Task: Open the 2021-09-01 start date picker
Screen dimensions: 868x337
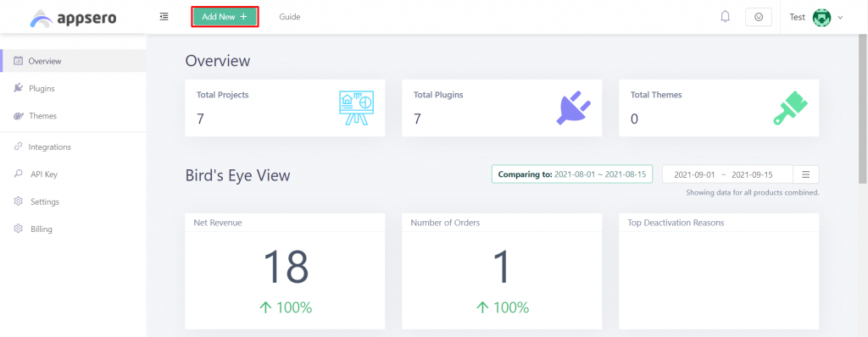Action: click(694, 174)
